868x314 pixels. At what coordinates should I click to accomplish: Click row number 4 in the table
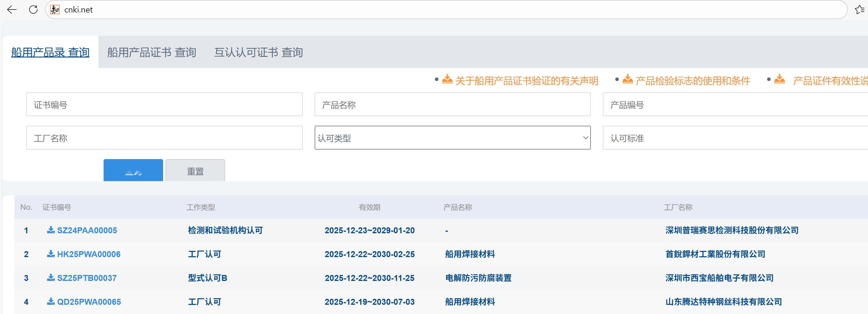tap(26, 302)
